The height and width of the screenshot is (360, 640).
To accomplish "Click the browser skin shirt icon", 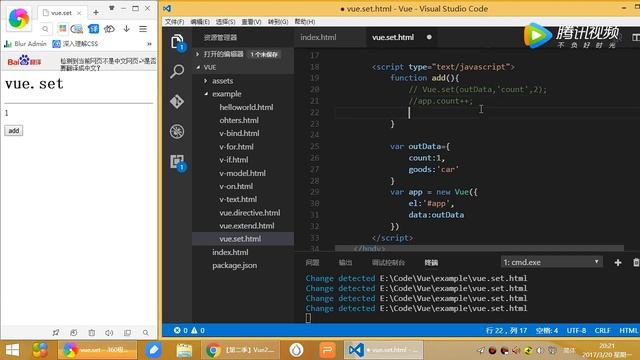I will [x=111, y=8].
